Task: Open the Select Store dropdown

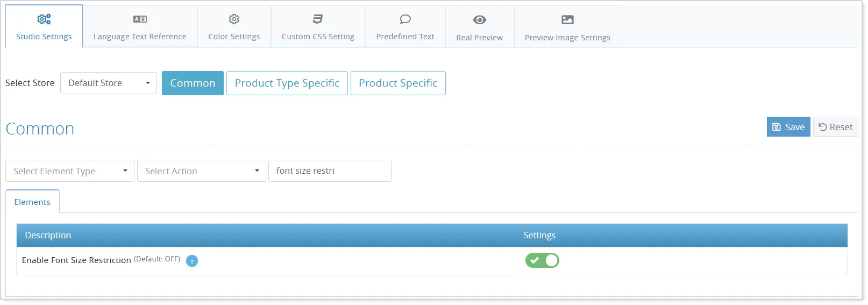Action: (109, 83)
